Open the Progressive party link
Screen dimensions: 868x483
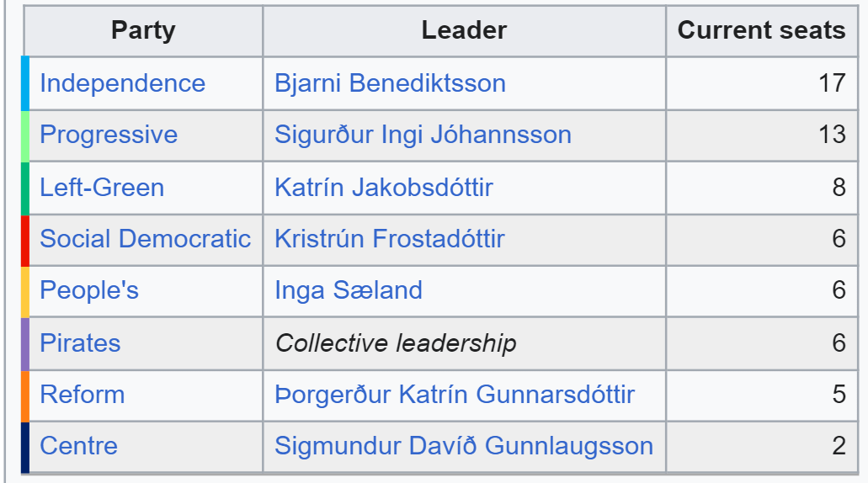(109, 135)
